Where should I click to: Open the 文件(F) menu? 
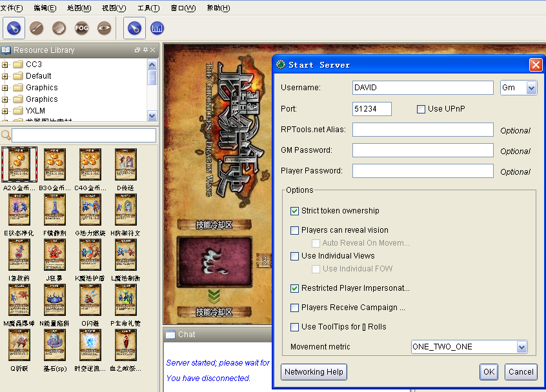click(x=12, y=8)
